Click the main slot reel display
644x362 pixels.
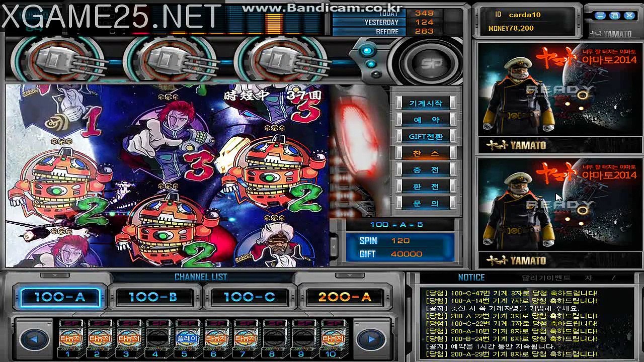click(167, 175)
